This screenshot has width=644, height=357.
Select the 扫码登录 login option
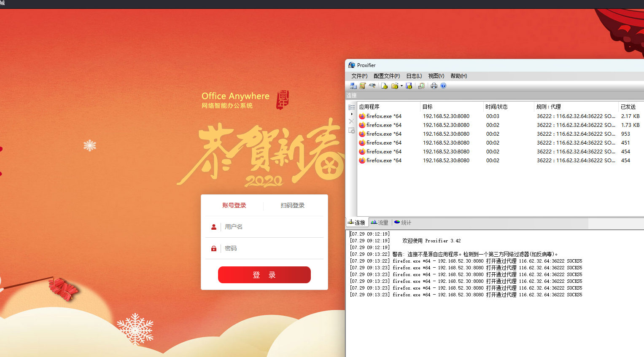tap(292, 205)
